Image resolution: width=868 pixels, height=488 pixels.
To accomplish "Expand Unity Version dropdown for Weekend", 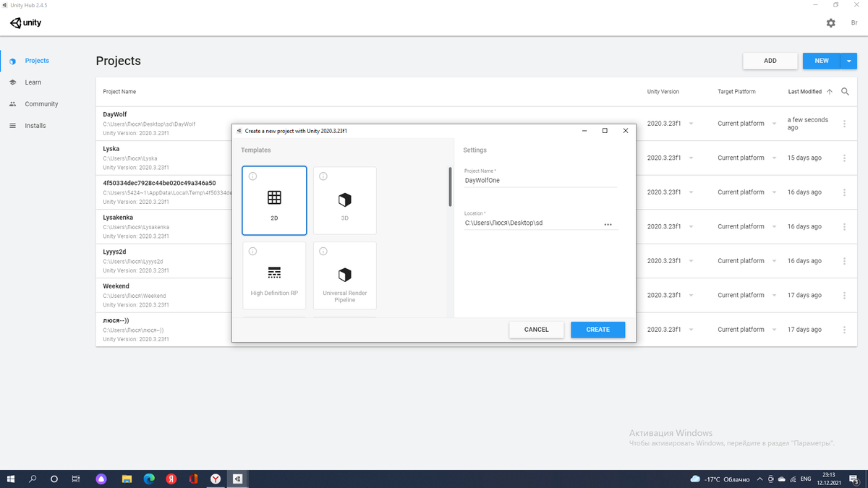I will (x=691, y=295).
